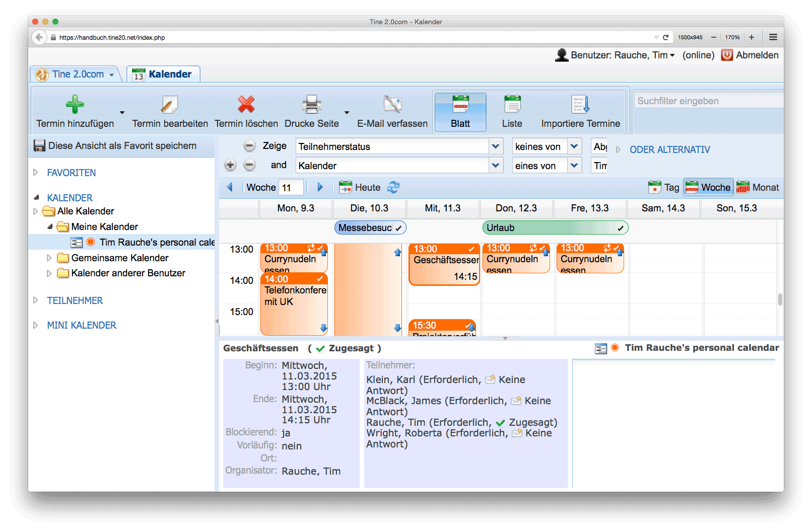Increase browser zoom with the plus button
Viewport: 812px width, 532px height.
pos(752,37)
